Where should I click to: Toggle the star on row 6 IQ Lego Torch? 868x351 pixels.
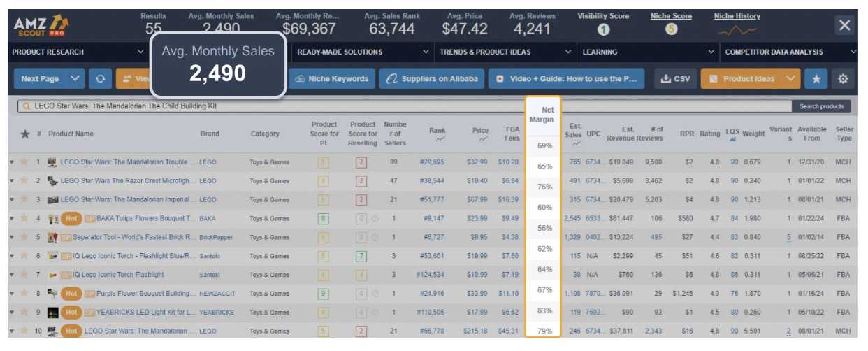[24, 256]
